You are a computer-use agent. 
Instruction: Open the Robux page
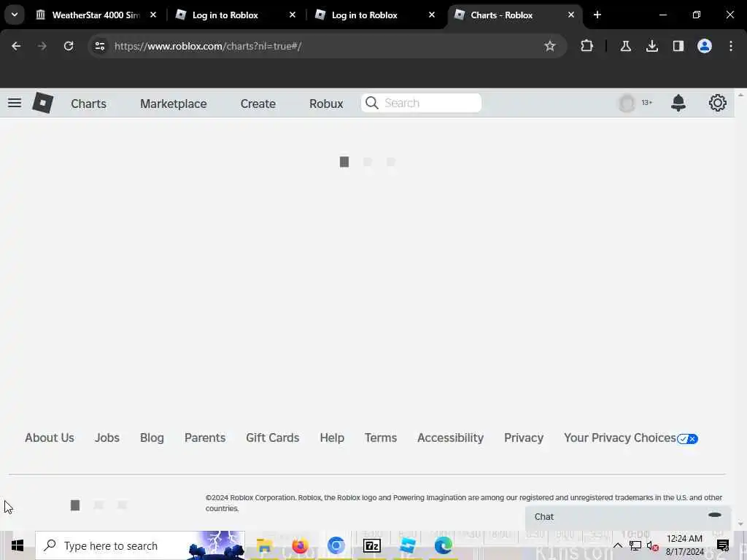(x=326, y=104)
